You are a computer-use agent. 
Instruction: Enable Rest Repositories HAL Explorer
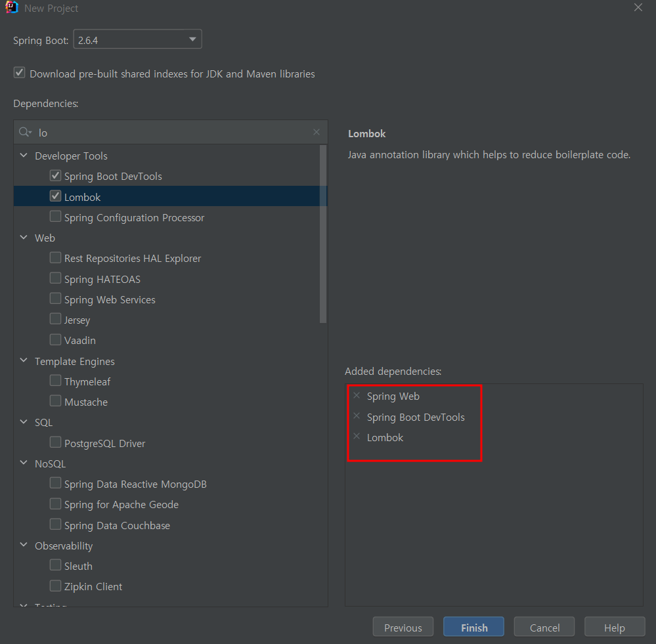pyautogui.click(x=55, y=257)
